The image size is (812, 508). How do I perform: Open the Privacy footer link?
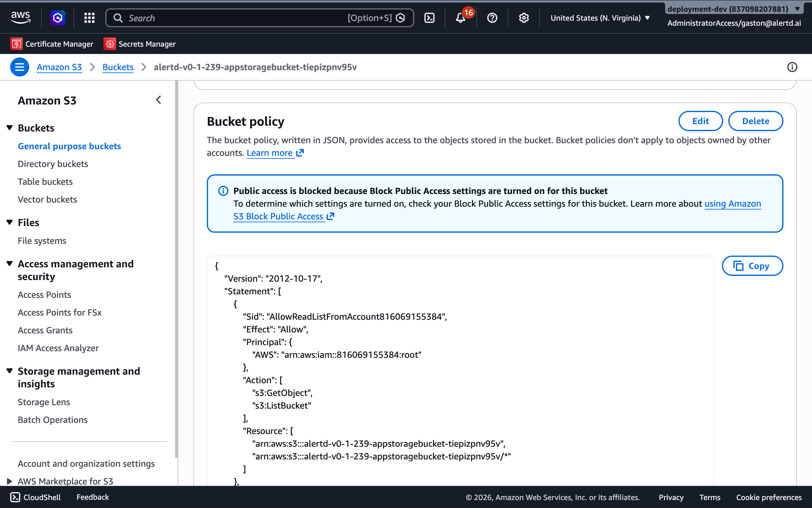(671, 497)
